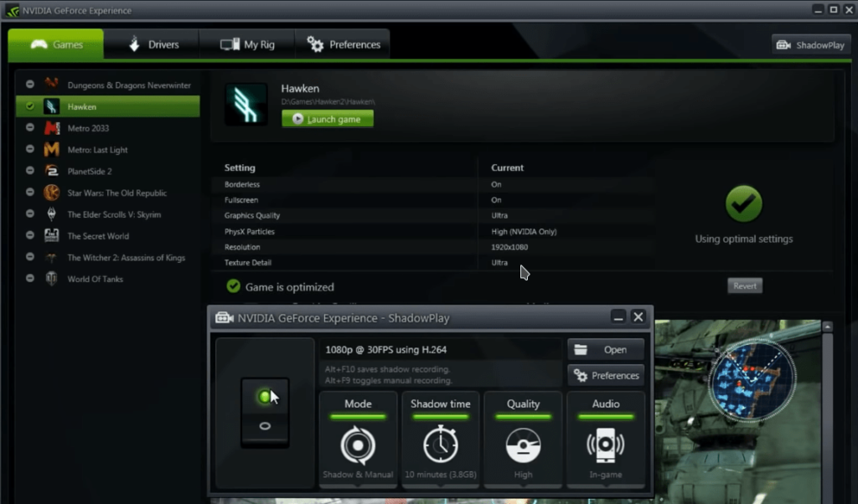Click the NVIDIA logo in title bar
The height and width of the screenshot is (504, 858).
click(12, 10)
